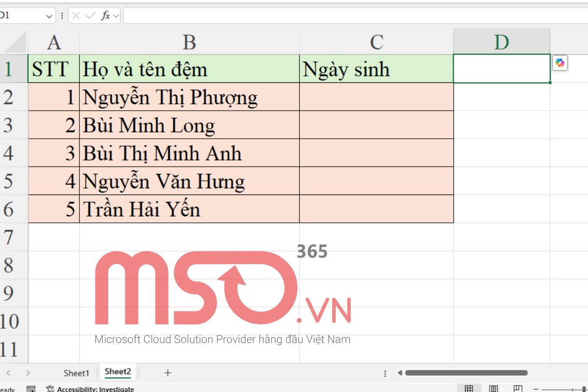Select the active cell D1
The height and width of the screenshot is (392, 588).
click(502, 69)
